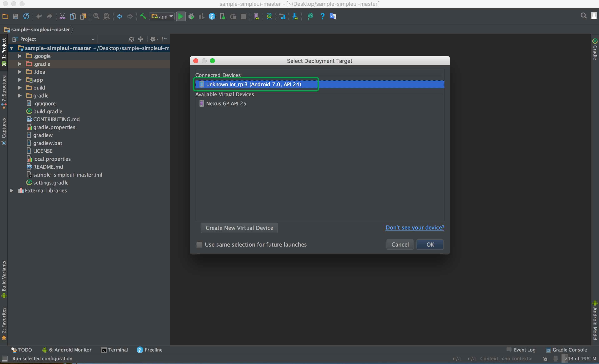599x364 pixels.
Task: Open Search Everywhere magnifier at top right
Action: tap(583, 16)
